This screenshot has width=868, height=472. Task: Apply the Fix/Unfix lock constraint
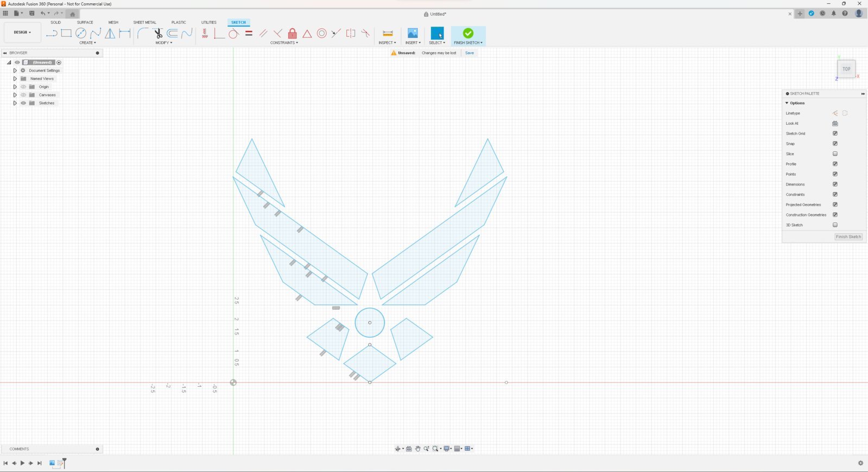point(293,34)
